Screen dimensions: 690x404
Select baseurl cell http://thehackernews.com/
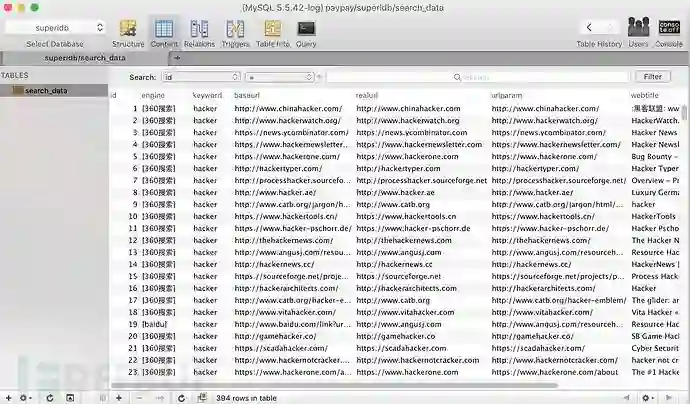tap(284, 240)
